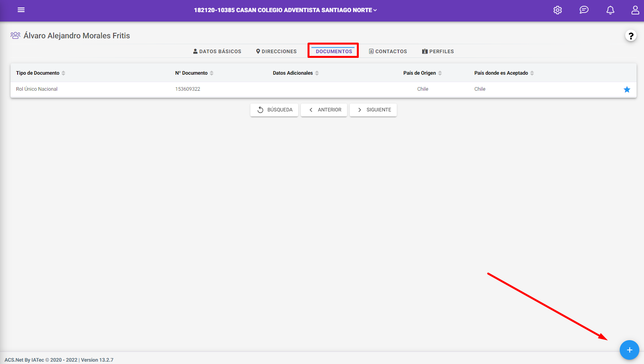
Task: Sort by Nº Documento column
Action: pyautogui.click(x=194, y=73)
